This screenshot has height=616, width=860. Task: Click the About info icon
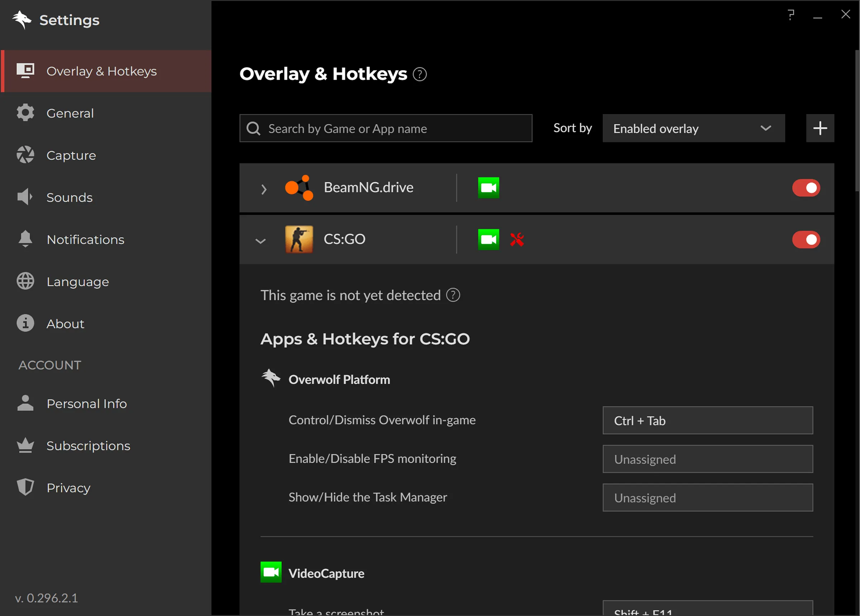(25, 323)
